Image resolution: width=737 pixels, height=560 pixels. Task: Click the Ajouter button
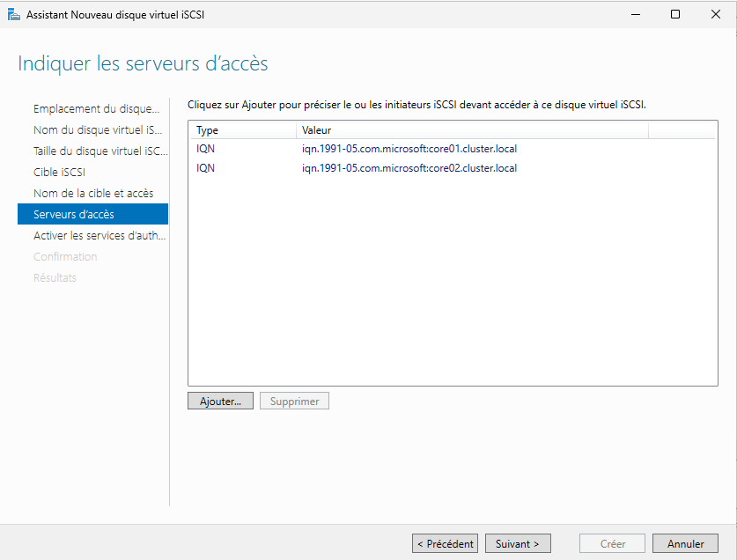pos(220,401)
